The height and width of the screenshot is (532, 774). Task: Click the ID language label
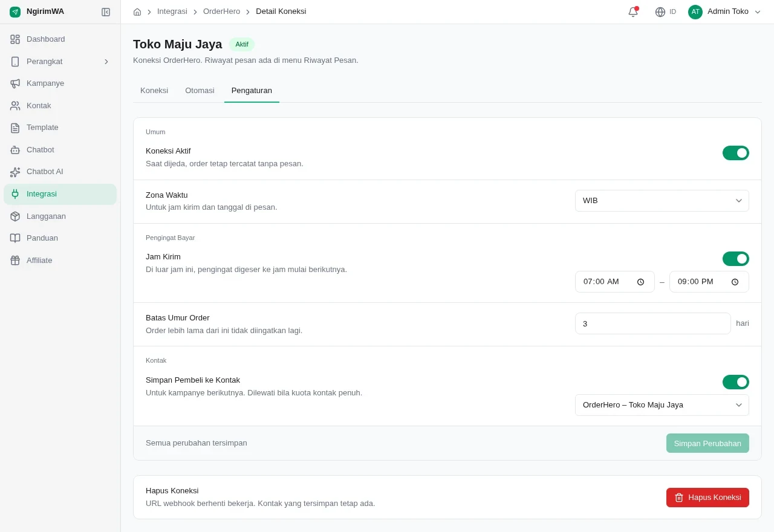[x=673, y=11]
